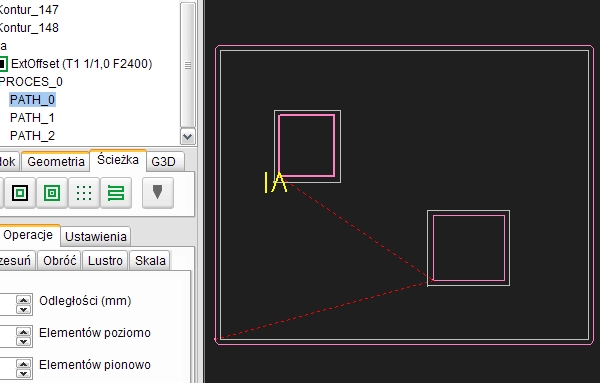
Task: Open the Skala operation tab
Action: (150, 261)
